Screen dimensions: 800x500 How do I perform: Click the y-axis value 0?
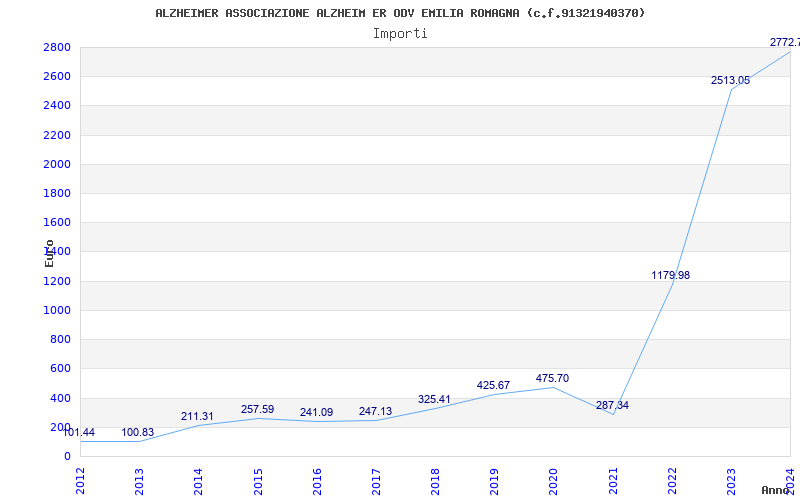pos(67,457)
